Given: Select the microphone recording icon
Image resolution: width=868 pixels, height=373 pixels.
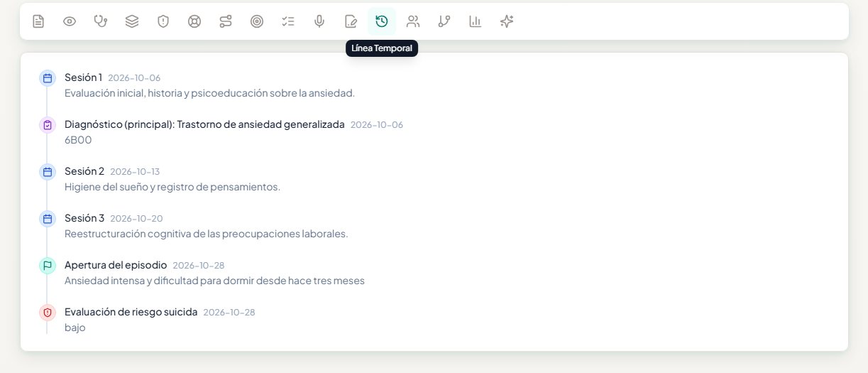Looking at the screenshot, I should pyautogui.click(x=319, y=21).
